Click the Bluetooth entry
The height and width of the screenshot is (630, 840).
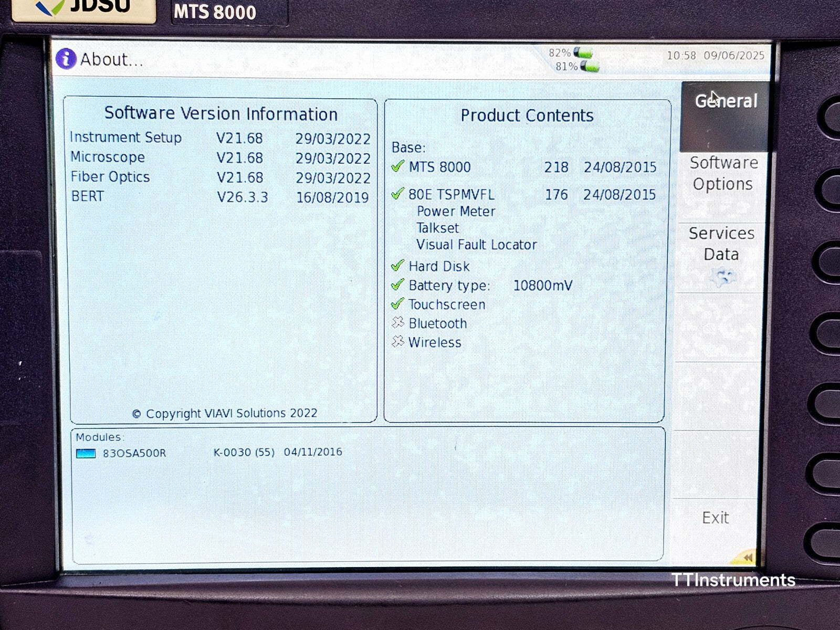click(438, 323)
